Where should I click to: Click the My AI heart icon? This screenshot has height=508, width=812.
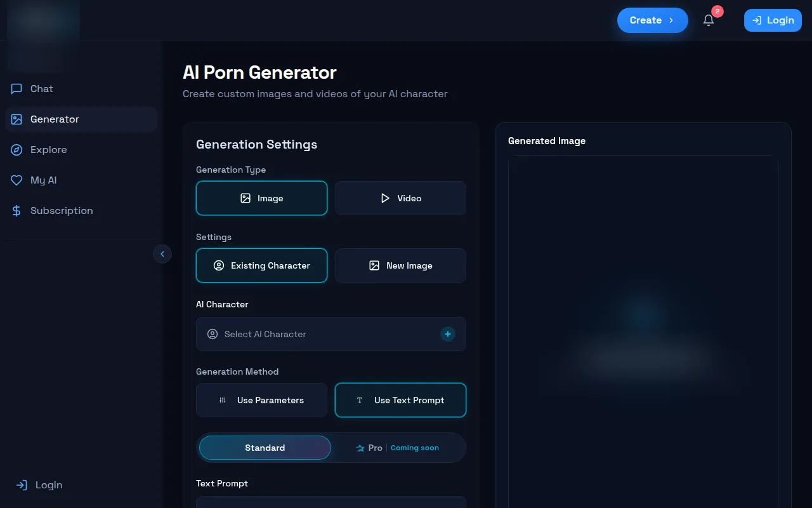(x=16, y=180)
